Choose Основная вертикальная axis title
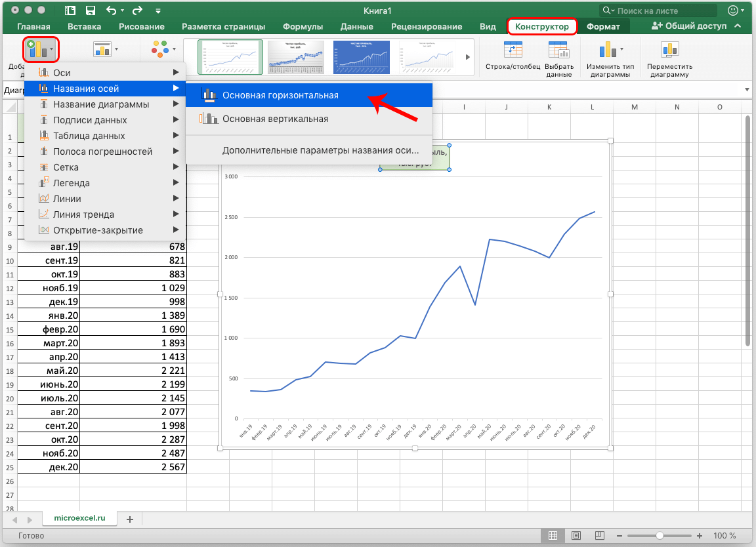This screenshot has width=756, height=547. (x=309, y=119)
